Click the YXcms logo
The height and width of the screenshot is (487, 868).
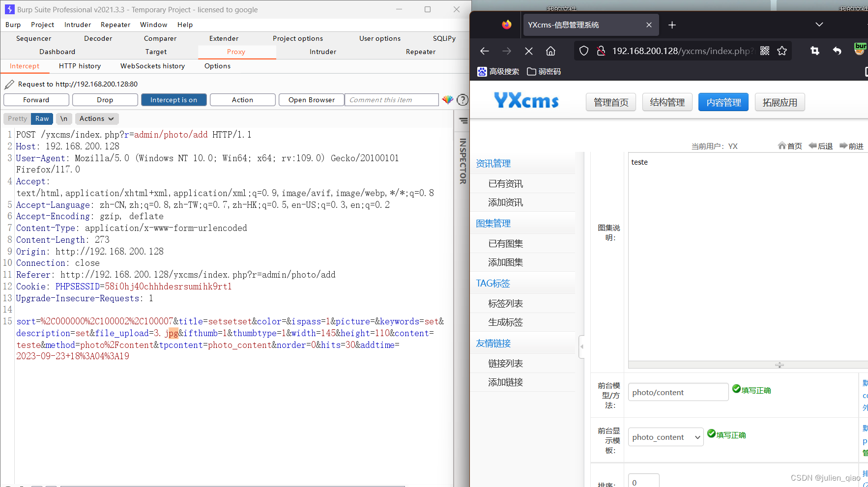[526, 100]
